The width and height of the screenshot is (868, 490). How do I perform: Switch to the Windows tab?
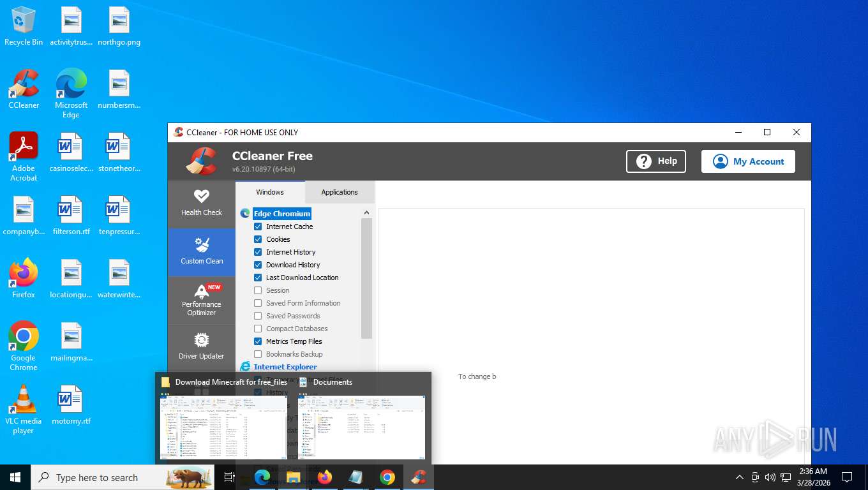pos(270,192)
